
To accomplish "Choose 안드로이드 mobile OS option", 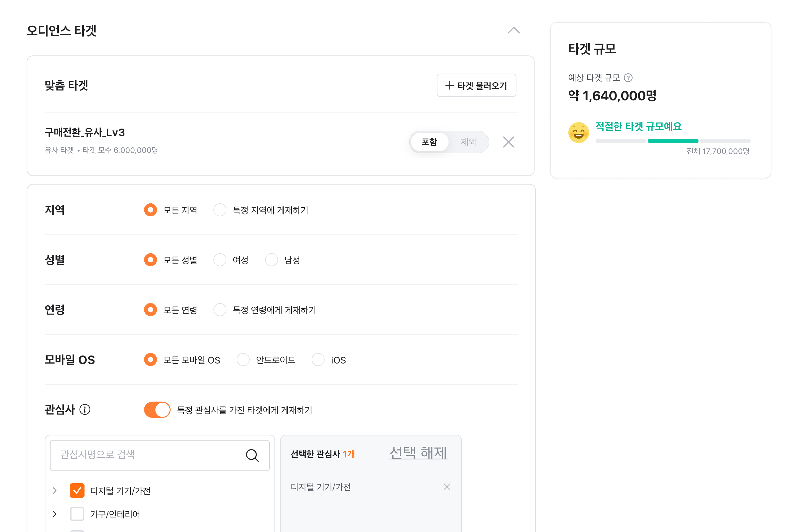I will [243, 359].
